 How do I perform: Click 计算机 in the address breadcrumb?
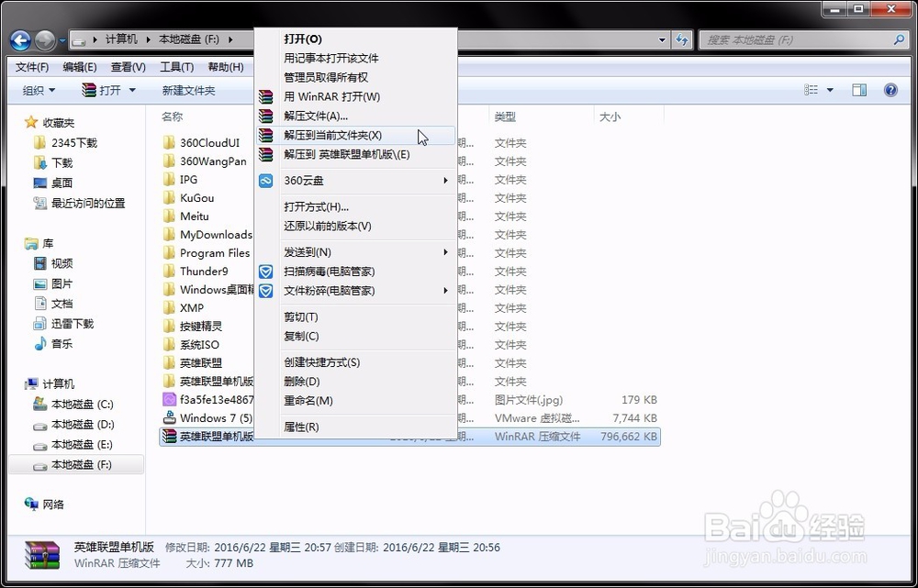coord(121,39)
